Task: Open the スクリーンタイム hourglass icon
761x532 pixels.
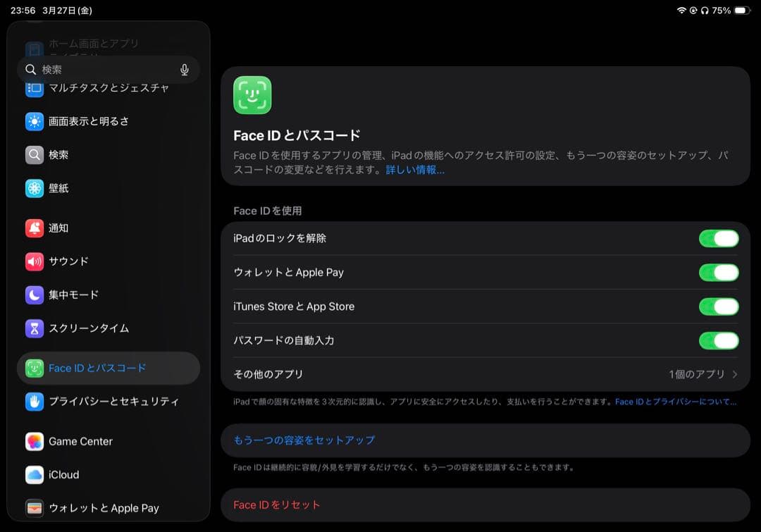Action: tap(35, 328)
